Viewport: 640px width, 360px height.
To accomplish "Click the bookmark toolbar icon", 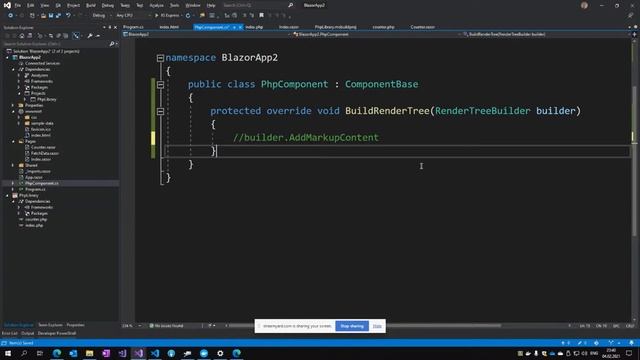I will click(x=262, y=16).
